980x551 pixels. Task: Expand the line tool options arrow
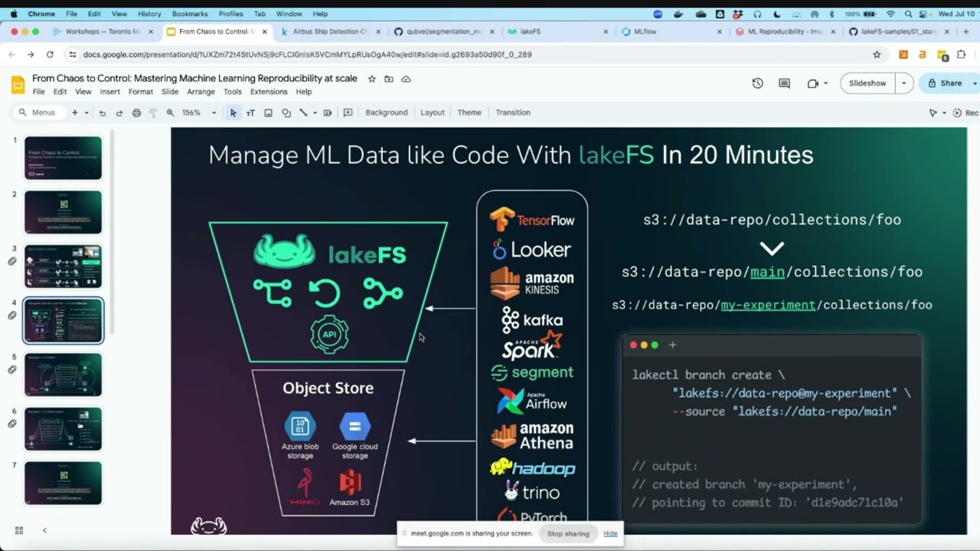pyautogui.click(x=315, y=112)
